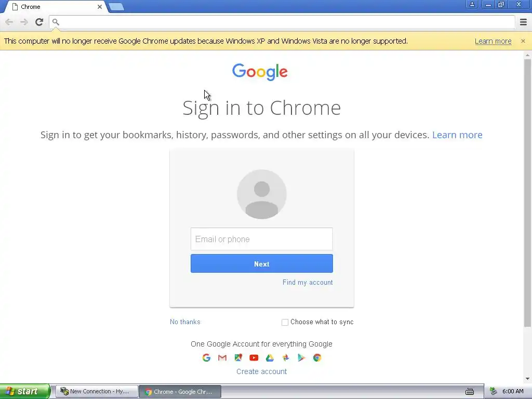Open the Chrome hamburger menu
This screenshot has width=532, height=399.
pyautogui.click(x=523, y=22)
